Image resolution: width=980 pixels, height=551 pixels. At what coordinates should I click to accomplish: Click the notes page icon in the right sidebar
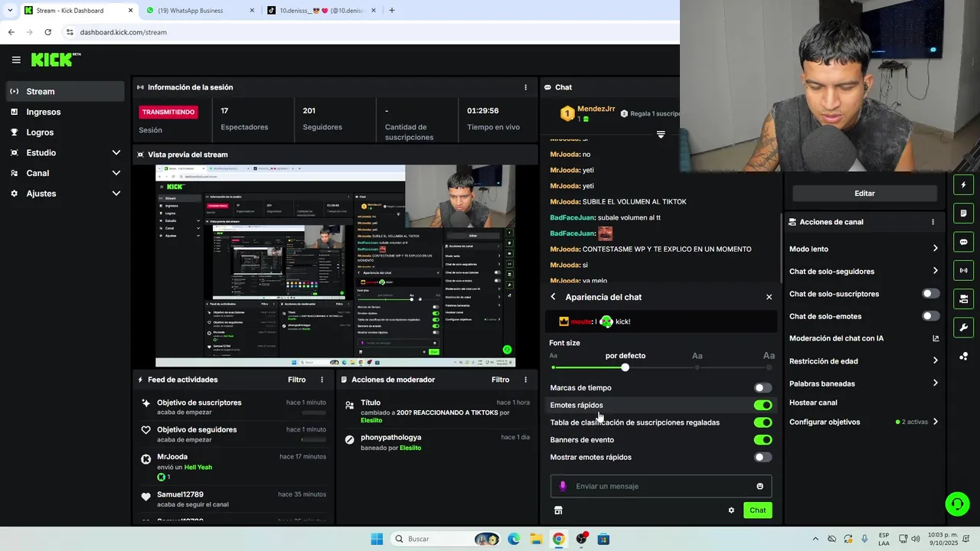[x=963, y=214]
